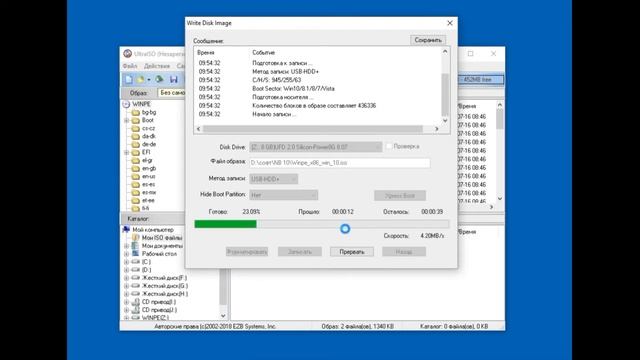This screenshot has height=360, width=640.
Task: Click the Xpress Boot button
Action: (400, 196)
